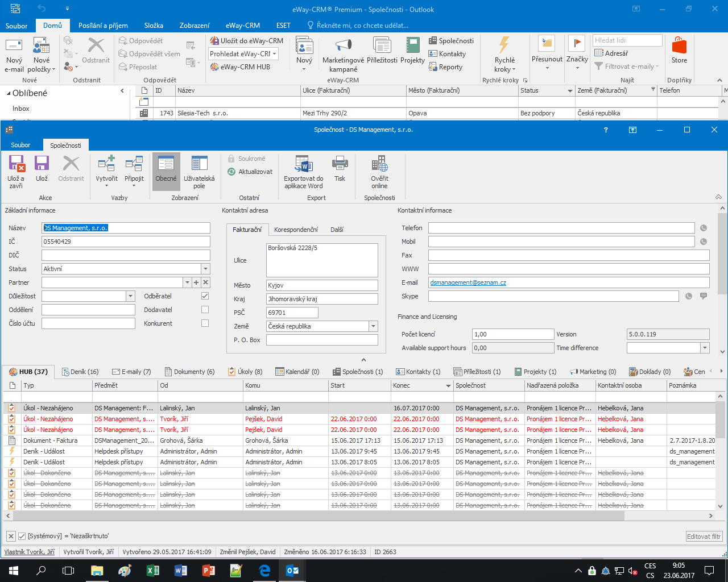The width and height of the screenshot is (728, 582).
Task: Click Uložit do eWay-CRM button
Action: [247, 41]
